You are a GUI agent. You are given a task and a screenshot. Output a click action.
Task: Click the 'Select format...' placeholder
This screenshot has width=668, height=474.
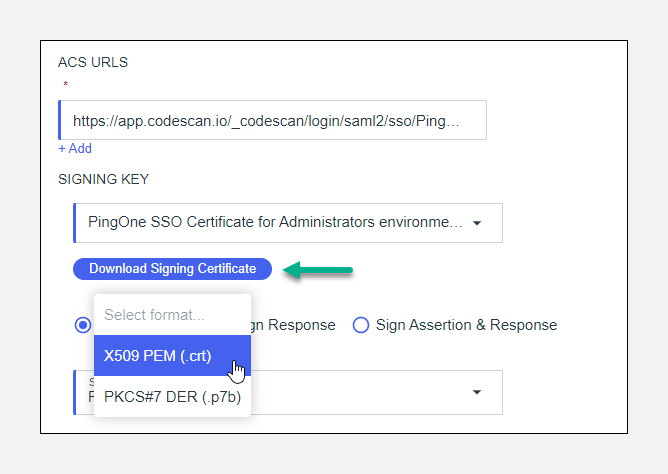[x=154, y=315]
